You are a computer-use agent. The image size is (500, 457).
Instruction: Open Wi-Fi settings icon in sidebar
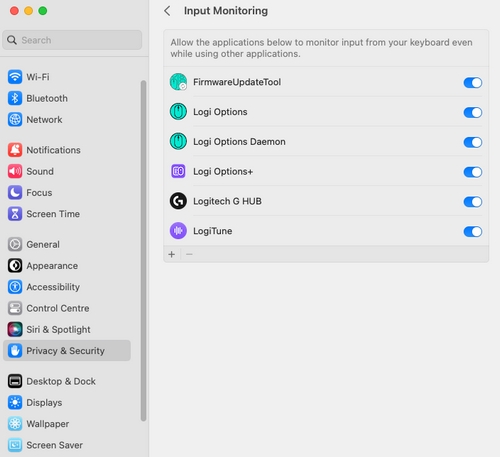15,77
